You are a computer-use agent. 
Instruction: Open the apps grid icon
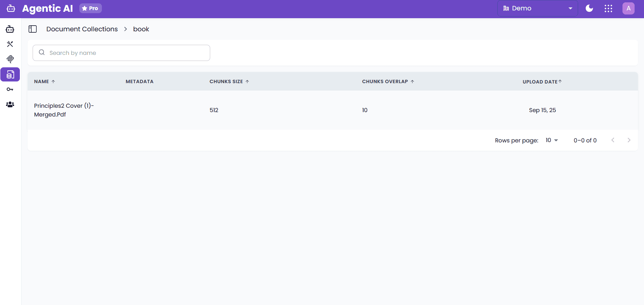coord(608,8)
